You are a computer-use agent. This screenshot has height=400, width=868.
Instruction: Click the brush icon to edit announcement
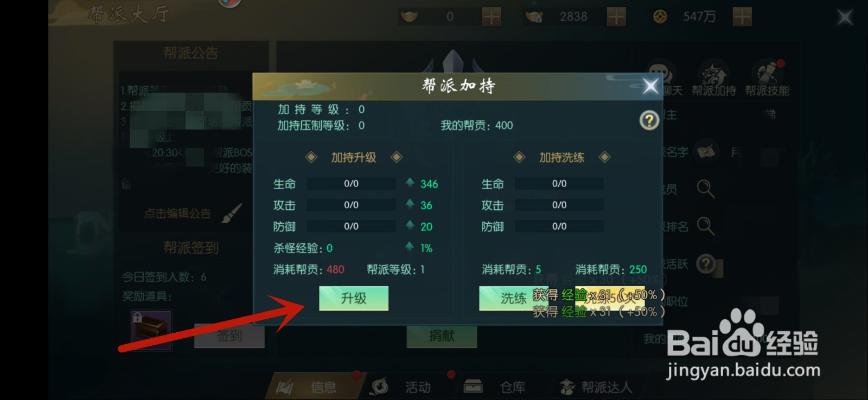pos(232,213)
